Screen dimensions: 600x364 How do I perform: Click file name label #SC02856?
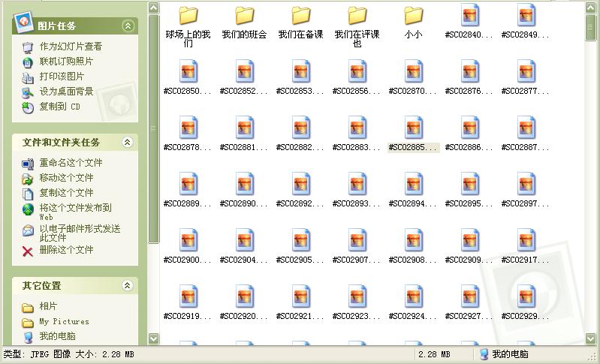pos(356,92)
